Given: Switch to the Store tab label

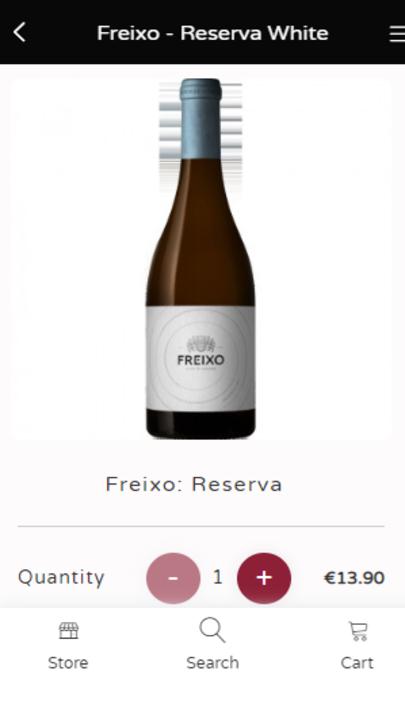Looking at the screenshot, I should pyautogui.click(x=68, y=663).
